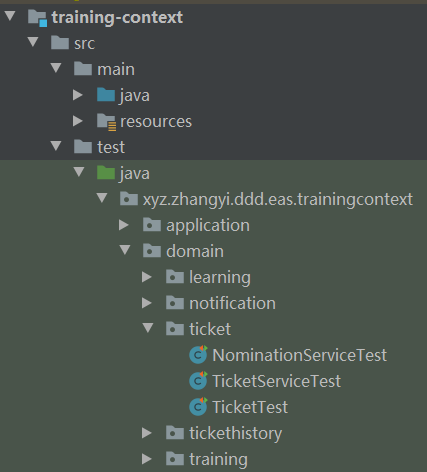This screenshot has width=427, height=472.
Task: Select the test folder label
Action: [x=111, y=147]
